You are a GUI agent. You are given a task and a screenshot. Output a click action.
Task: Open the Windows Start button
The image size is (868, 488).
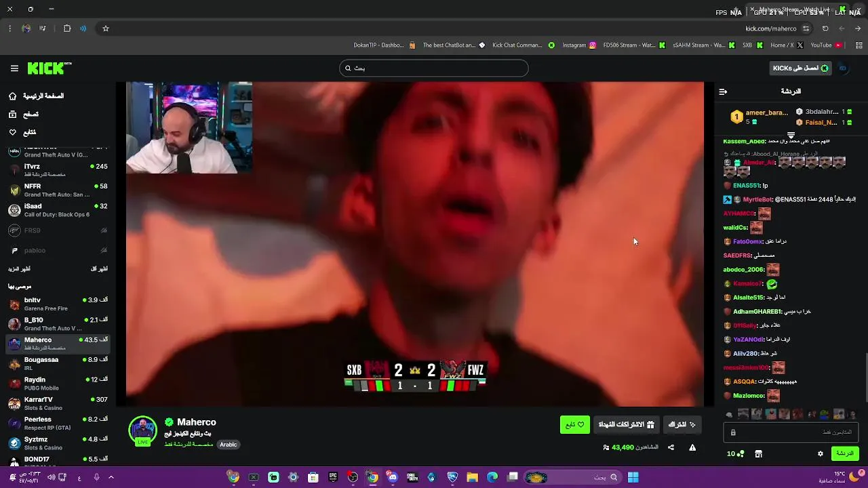click(633, 478)
